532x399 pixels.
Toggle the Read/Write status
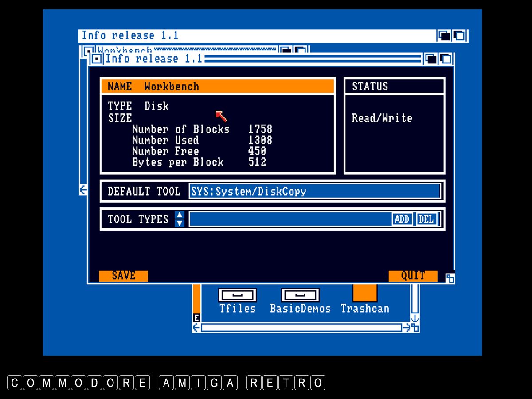(x=382, y=118)
